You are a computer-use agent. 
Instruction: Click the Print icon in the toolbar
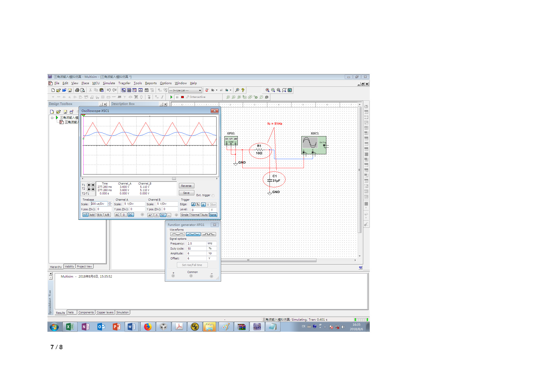coord(77,90)
